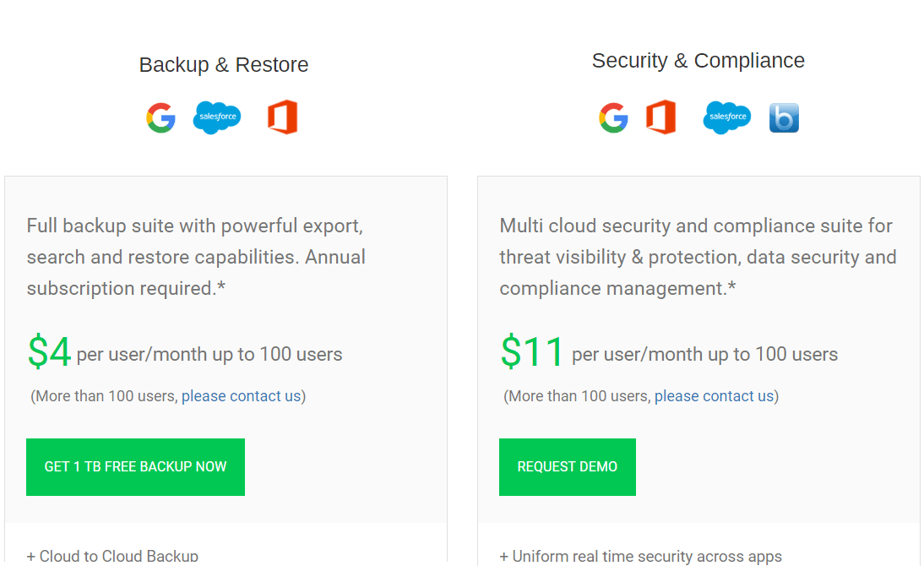Open the contact us link under Security pricing
The width and height of the screenshot is (924, 566).
click(x=714, y=395)
